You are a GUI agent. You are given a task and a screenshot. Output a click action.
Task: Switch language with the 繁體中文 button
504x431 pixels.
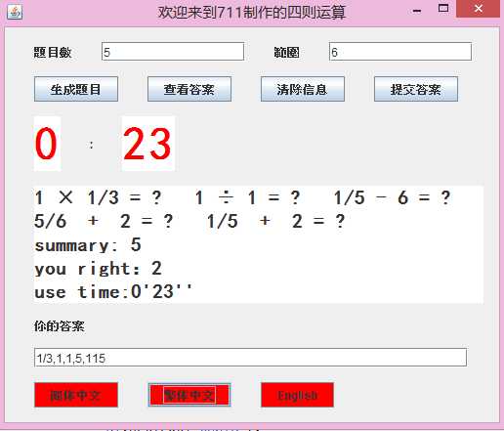(189, 395)
